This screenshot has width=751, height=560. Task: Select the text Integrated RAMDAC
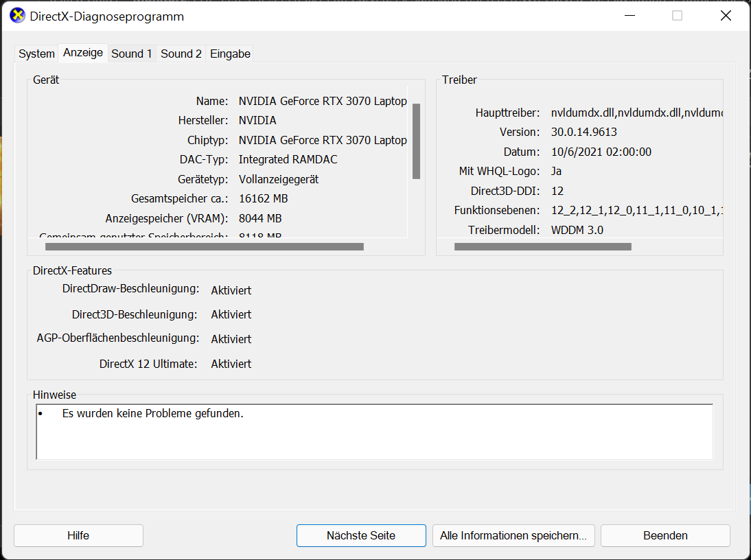[x=288, y=159]
